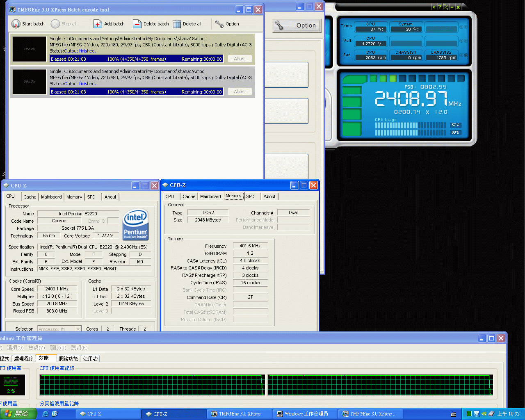The height and width of the screenshot is (420, 525).
Task: Click the Intel Pentium E2220 name field
Action: coord(78,214)
